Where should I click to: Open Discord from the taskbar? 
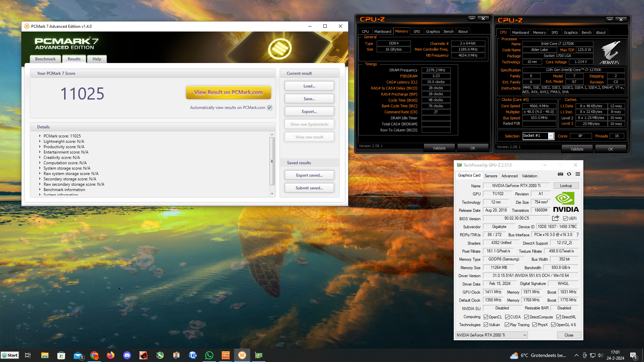click(127, 355)
